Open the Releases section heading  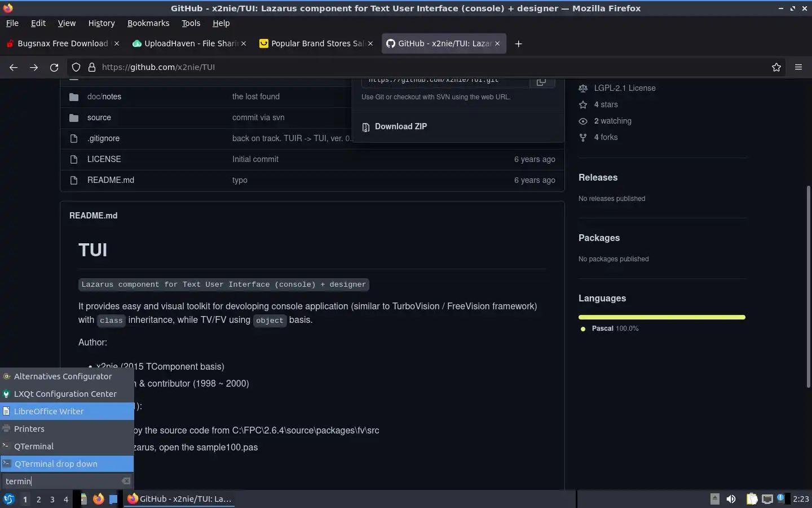tap(598, 177)
